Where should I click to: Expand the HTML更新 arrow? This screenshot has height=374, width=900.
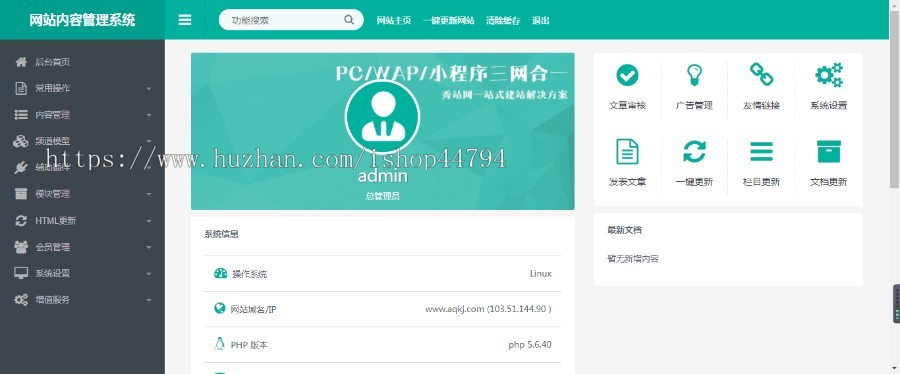coord(149,221)
